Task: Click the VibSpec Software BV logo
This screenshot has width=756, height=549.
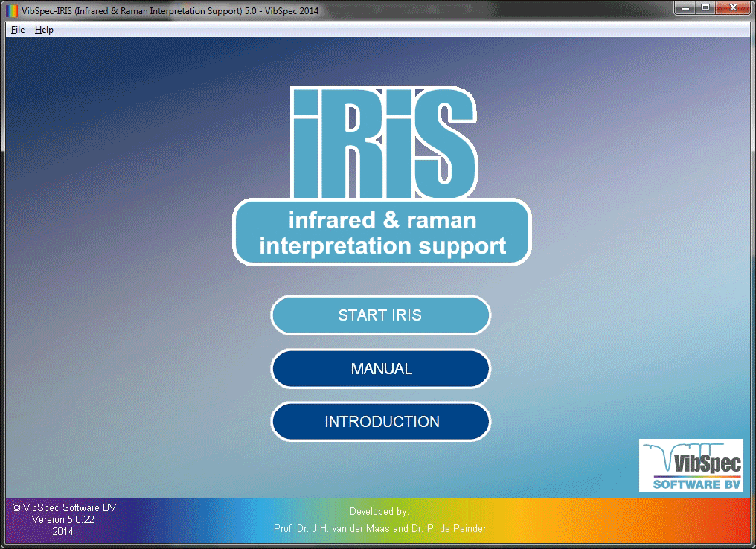Action: 691,466
